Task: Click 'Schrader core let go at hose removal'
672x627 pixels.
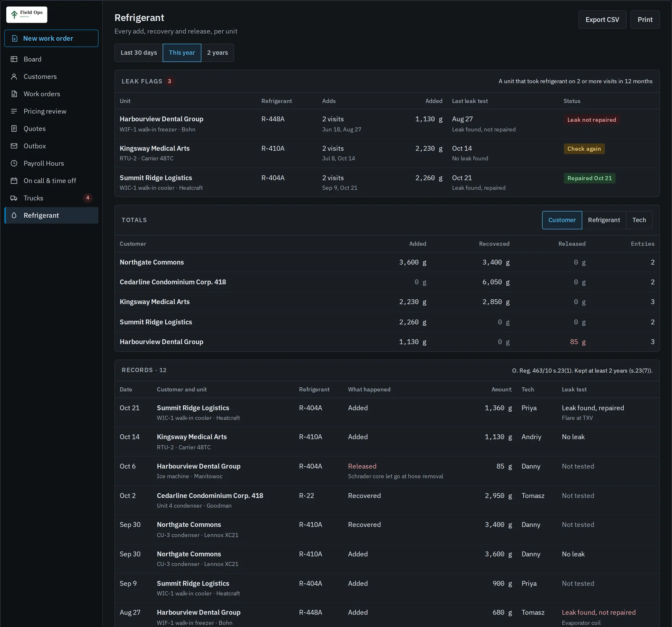Action: (x=395, y=476)
